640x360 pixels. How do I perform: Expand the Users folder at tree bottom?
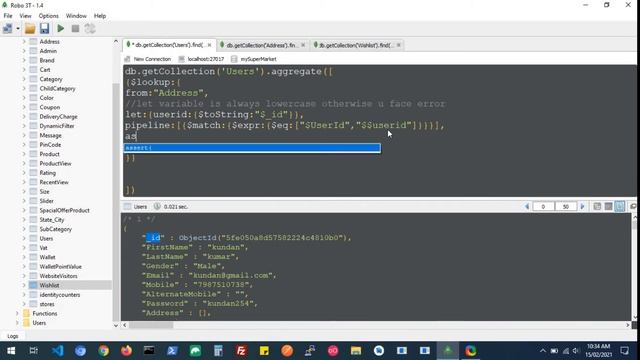pyautogui.click(x=17, y=323)
